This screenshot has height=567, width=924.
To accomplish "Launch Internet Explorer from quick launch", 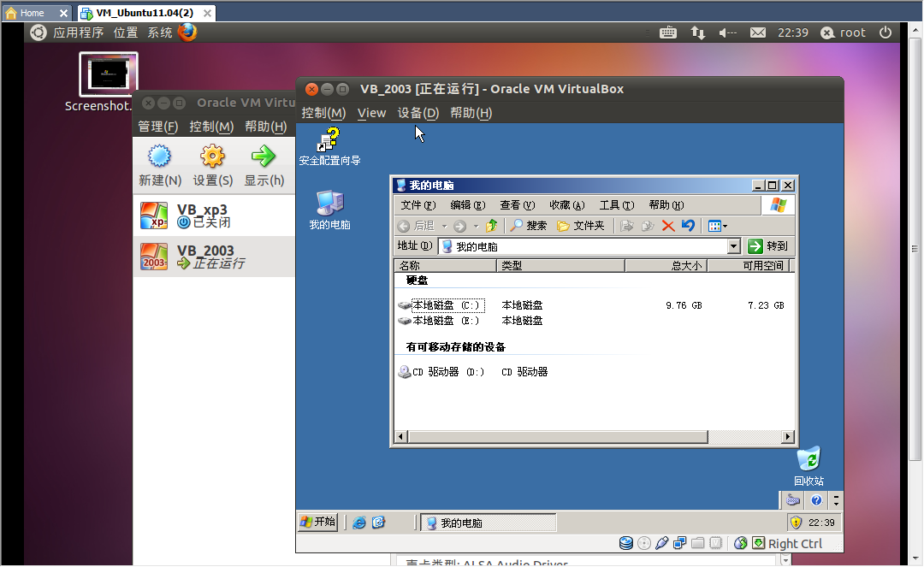I will (x=358, y=523).
